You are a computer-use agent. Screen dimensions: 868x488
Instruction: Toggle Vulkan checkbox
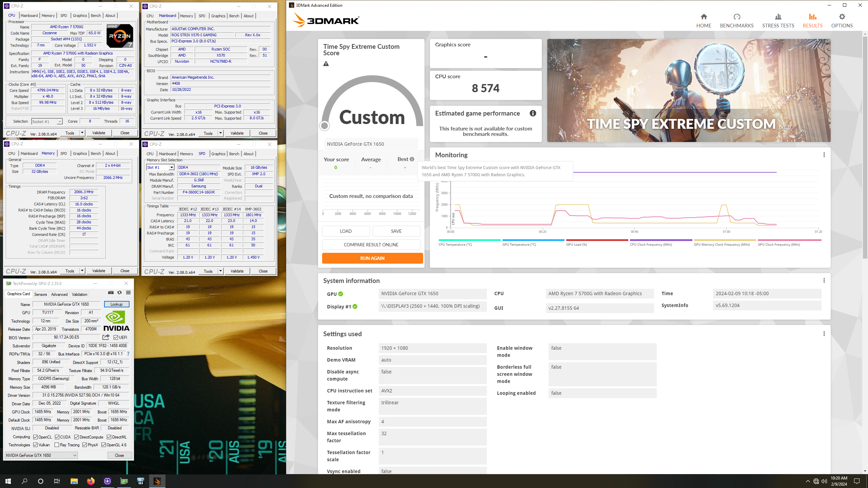pos(35,445)
